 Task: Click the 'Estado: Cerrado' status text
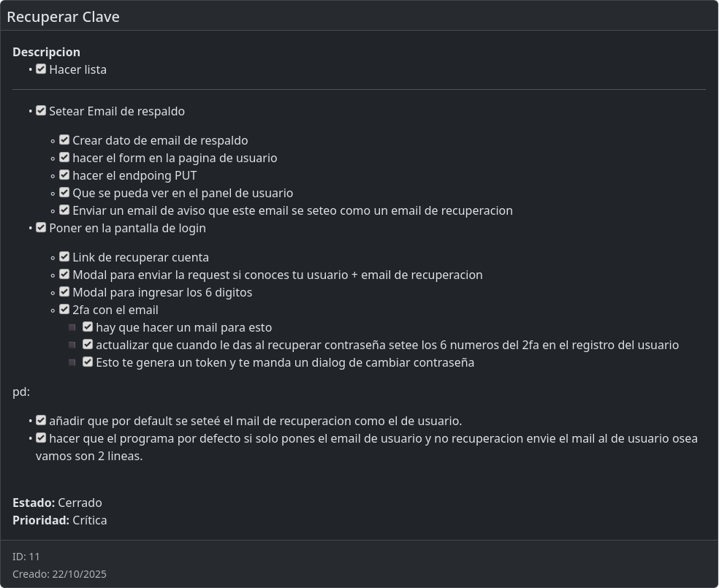pos(57,503)
